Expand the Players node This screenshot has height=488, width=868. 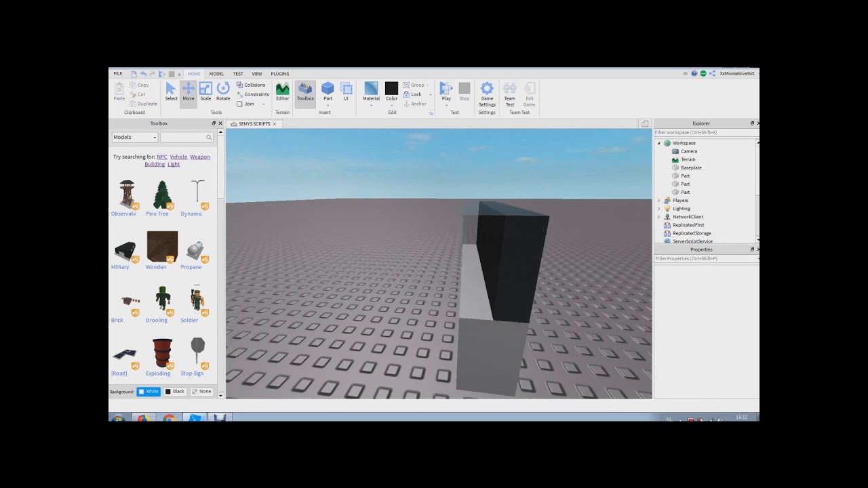pyautogui.click(x=658, y=201)
